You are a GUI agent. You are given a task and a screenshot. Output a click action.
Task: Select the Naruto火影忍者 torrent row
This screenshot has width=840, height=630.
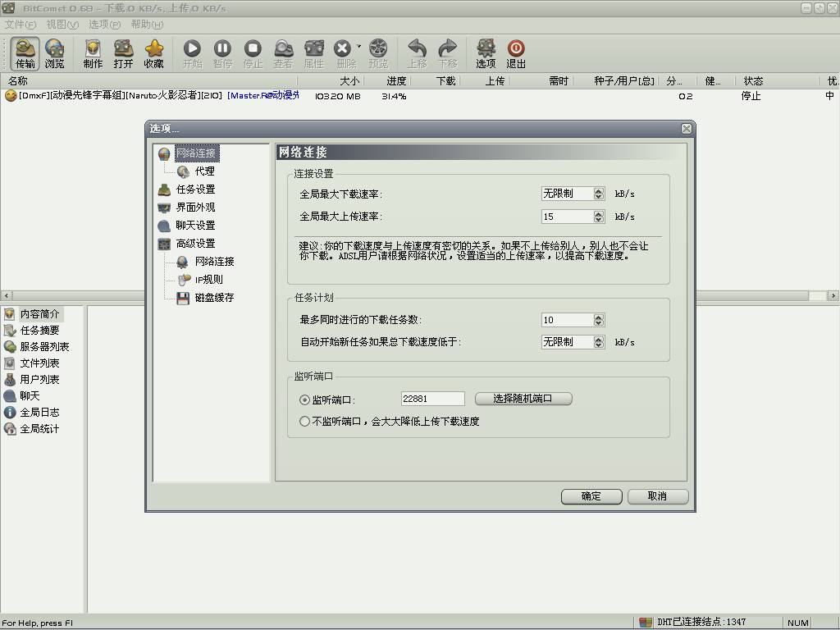click(x=420, y=96)
